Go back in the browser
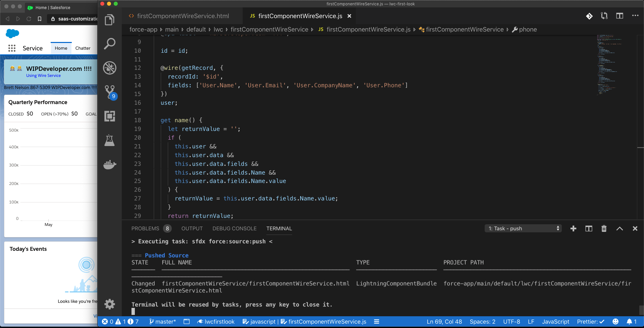This screenshot has height=328, width=644. (x=8, y=19)
